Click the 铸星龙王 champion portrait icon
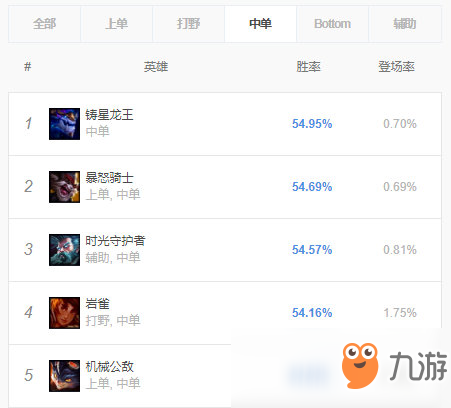451x408 pixels. tap(64, 124)
